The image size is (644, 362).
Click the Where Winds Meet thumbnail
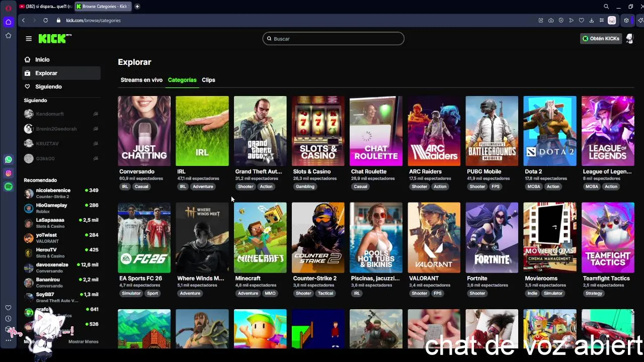202,237
